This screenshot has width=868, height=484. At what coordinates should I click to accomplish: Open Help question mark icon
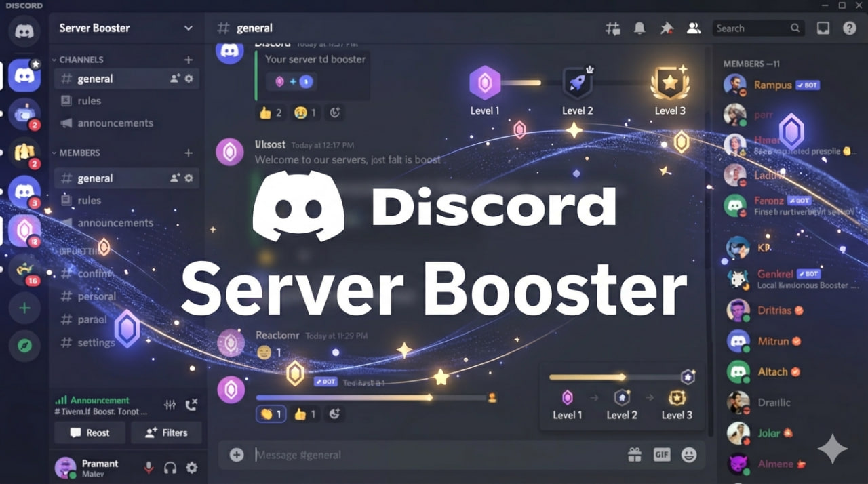(849, 28)
